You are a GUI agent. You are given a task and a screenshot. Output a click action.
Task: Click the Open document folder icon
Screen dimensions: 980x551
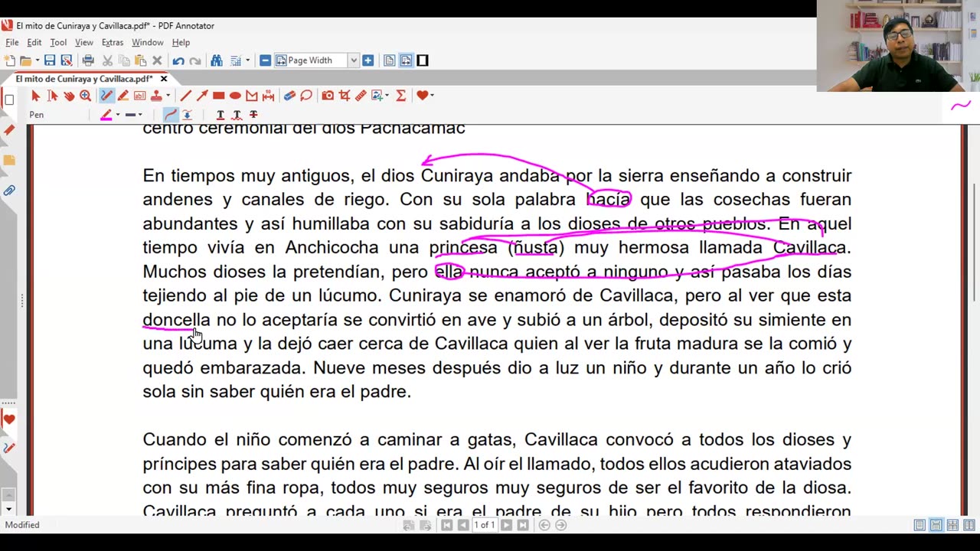pos(25,60)
